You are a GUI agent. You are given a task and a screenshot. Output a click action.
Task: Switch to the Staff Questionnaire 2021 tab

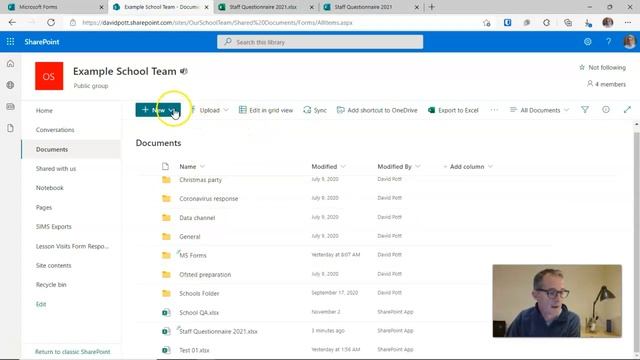(x=369, y=7)
